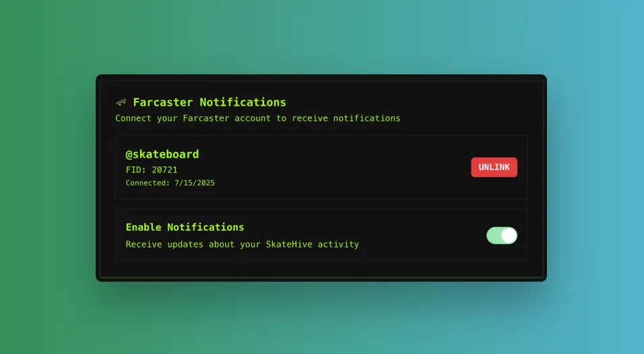Screen dimensions: 644x354
Task: Click the Connected: 7/15/2025 date text
Action: (x=170, y=183)
